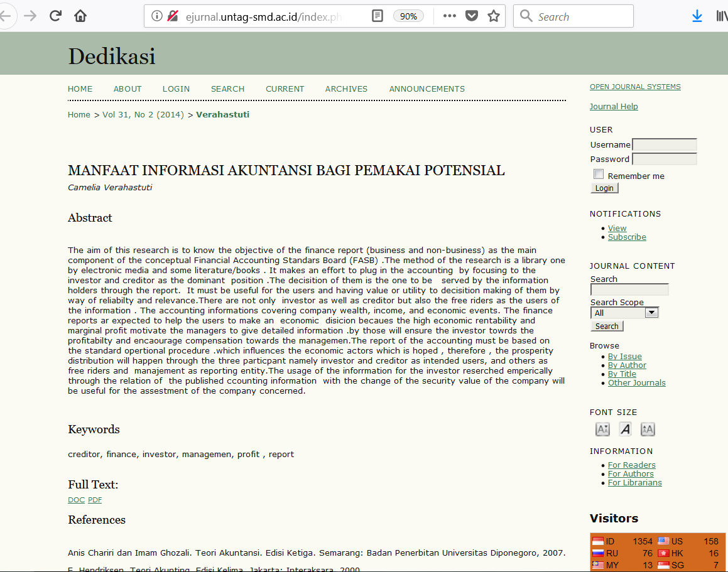Click Vol 31, No 2 breadcrumb link
Image resolution: width=728 pixels, height=572 pixels.
(143, 115)
